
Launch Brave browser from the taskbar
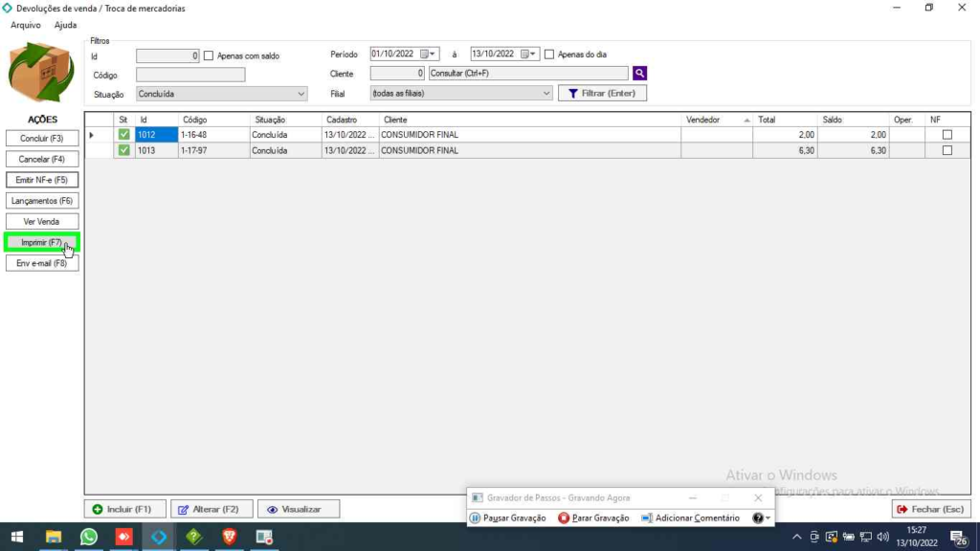(x=229, y=537)
